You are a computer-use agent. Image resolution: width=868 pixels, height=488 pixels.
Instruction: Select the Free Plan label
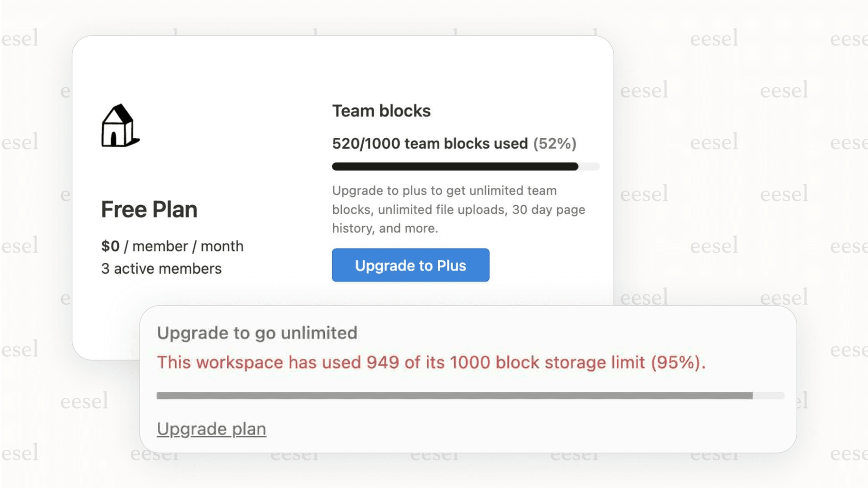[x=149, y=209]
